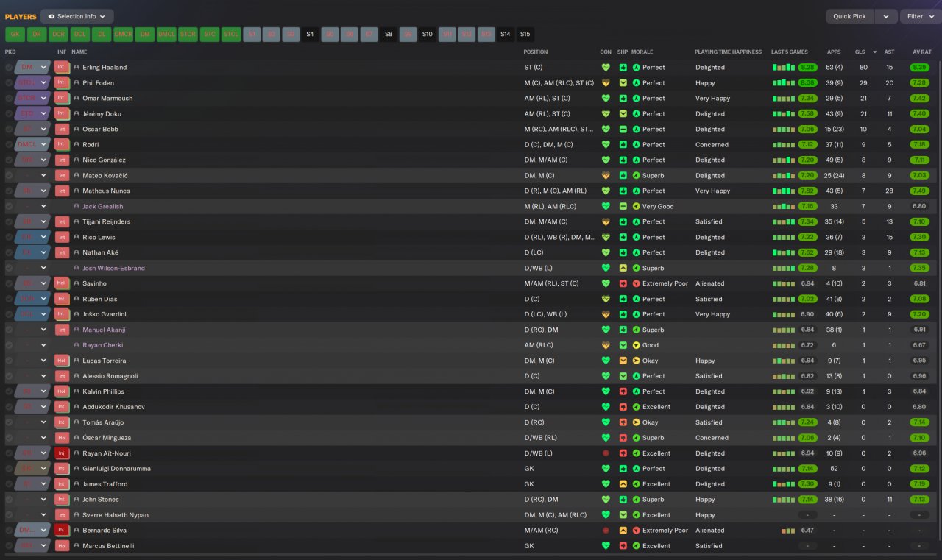Click Savinho's Hol holiday status icon
The width and height of the screenshot is (942, 560).
tap(62, 283)
